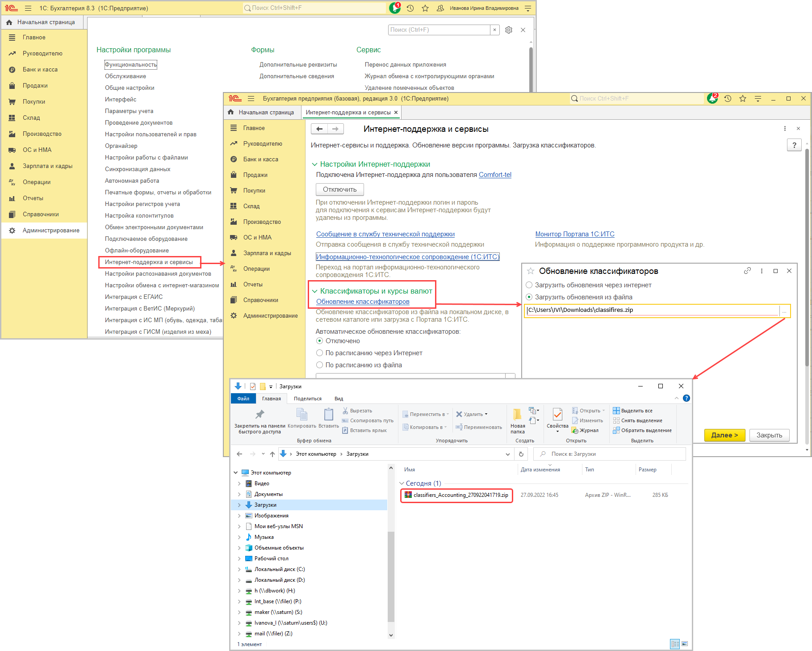Click settings gear icon in back window

509,30
